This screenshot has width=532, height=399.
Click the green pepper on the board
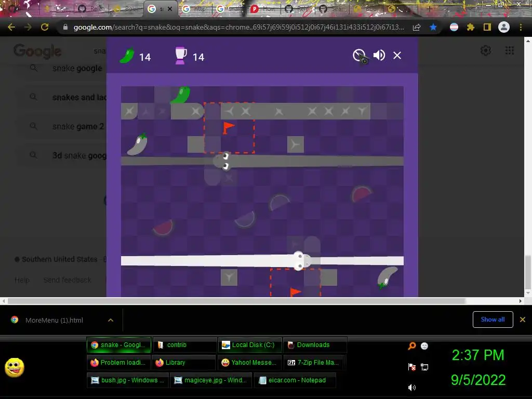pyautogui.click(x=180, y=95)
